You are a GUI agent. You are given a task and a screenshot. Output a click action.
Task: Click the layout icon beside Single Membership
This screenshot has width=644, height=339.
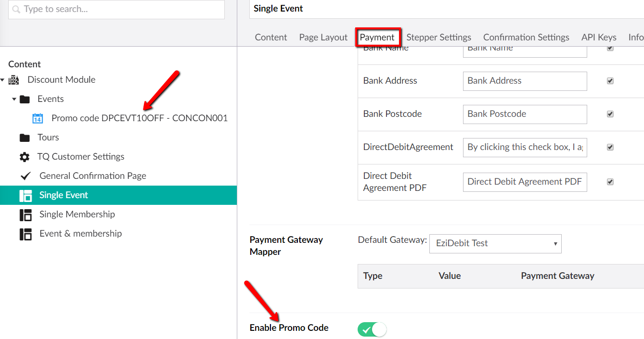coord(26,214)
